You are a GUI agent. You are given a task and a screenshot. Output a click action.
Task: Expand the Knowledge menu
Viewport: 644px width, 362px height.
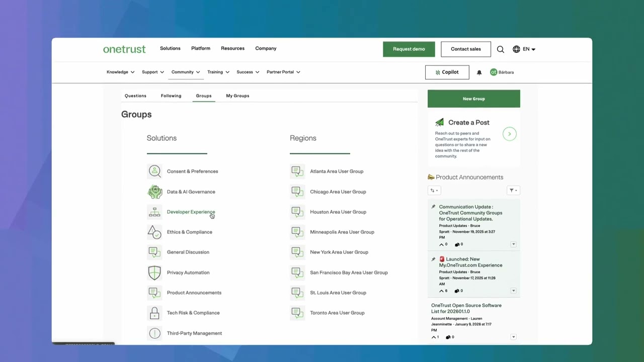click(x=120, y=72)
